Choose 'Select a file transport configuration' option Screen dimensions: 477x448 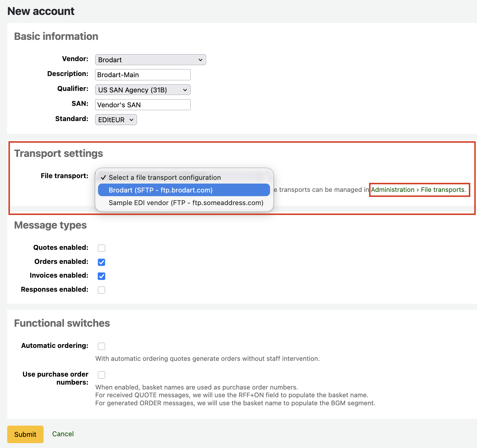(165, 178)
